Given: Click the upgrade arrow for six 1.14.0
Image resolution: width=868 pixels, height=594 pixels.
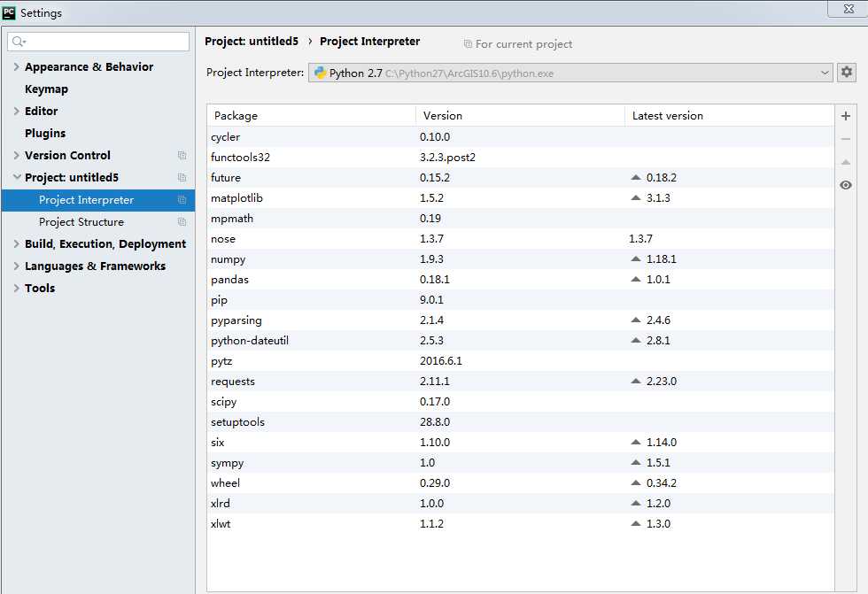Looking at the screenshot, I should [x=636, y=443].
